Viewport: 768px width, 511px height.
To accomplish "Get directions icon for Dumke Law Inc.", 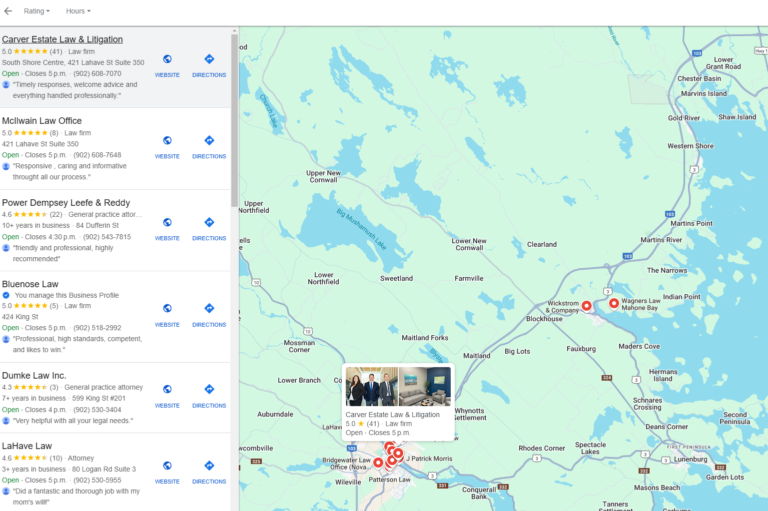I will 209,389.
